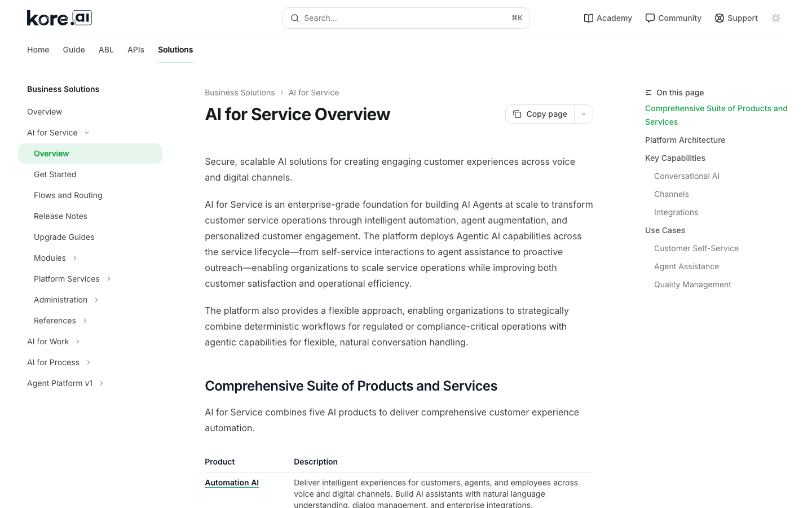This screenshot has height=508, width=812.
Task: Switch to the Guide tab
Action: (74, 50)
